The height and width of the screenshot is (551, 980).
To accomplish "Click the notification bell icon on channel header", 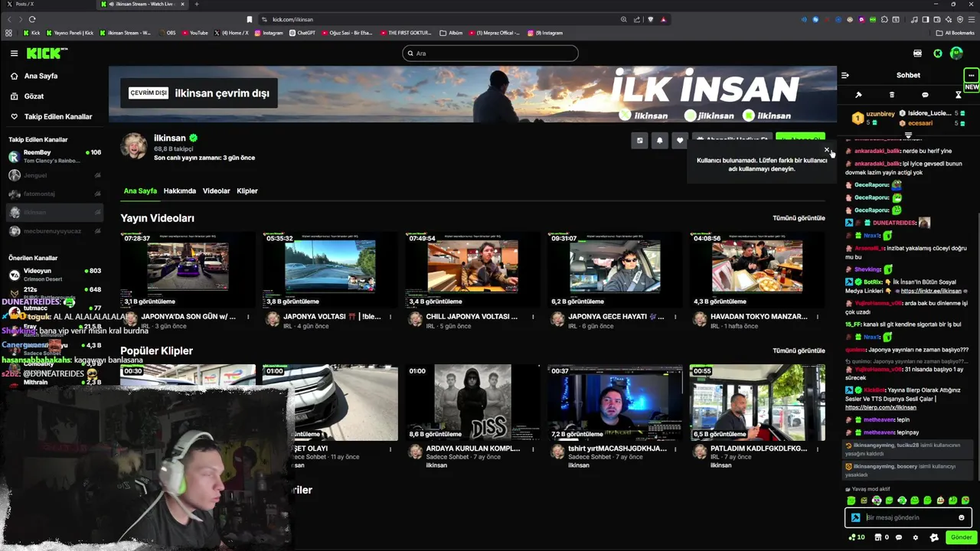I will 659,141.
